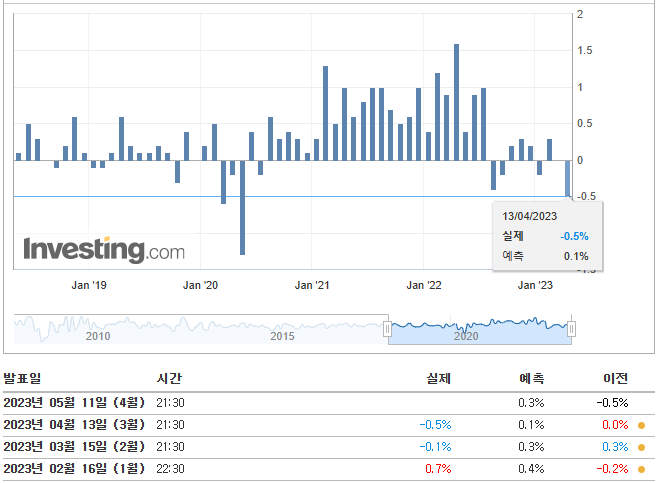
Task: Click the Jan '20 axis label
Action: pyautogui.click(x=200, y=285)
